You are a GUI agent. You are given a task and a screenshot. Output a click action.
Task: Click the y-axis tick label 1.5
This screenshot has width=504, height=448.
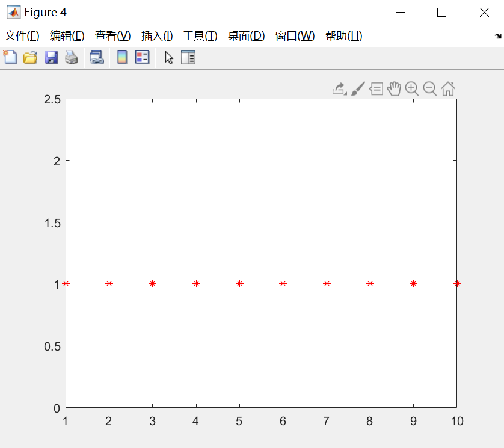coord(52,223)
